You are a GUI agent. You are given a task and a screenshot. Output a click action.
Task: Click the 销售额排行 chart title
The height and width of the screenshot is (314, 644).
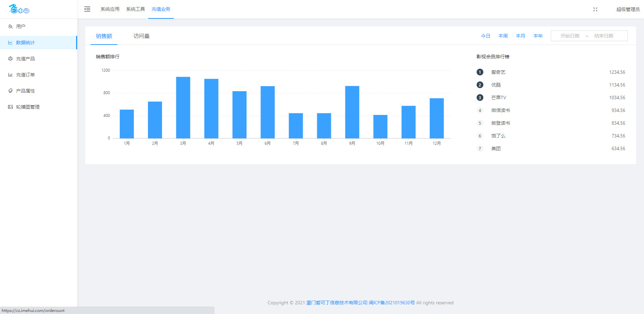[108, 57]
